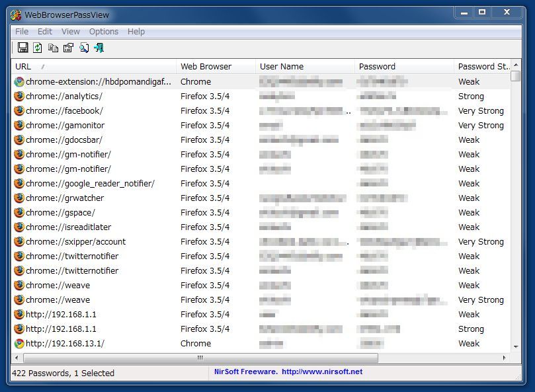Click Firefox 3.5/4 in the chrome://gspace/ row
The height and width of the screenshot is (392, 535).
(x=205, y=213)
